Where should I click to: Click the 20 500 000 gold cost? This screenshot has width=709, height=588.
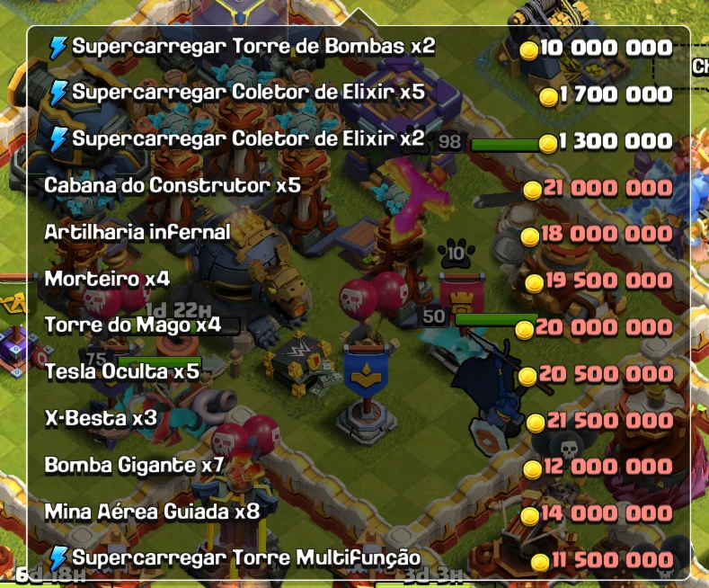click(x=606, y=375)
